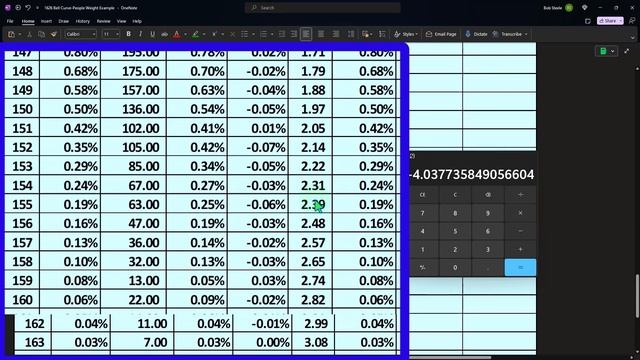Toggle Bold formatting
This screenshot has width=640, height=360.
click(x=128, y=34)
